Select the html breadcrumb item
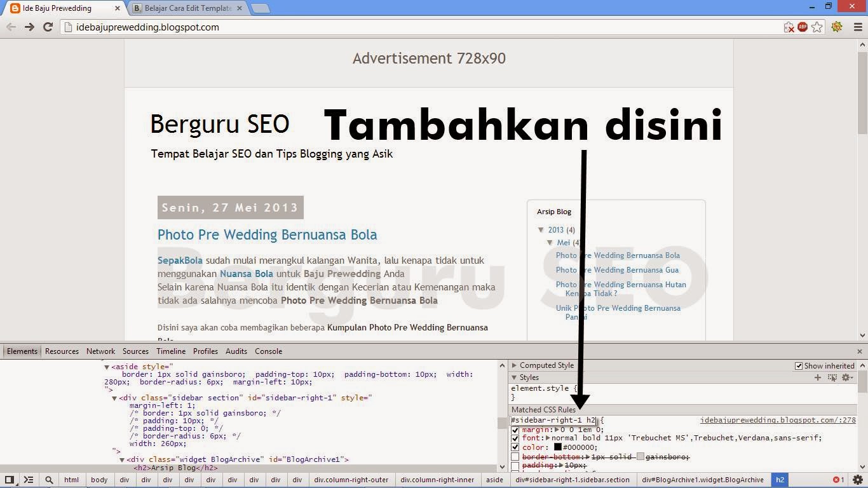 point(72,480)
